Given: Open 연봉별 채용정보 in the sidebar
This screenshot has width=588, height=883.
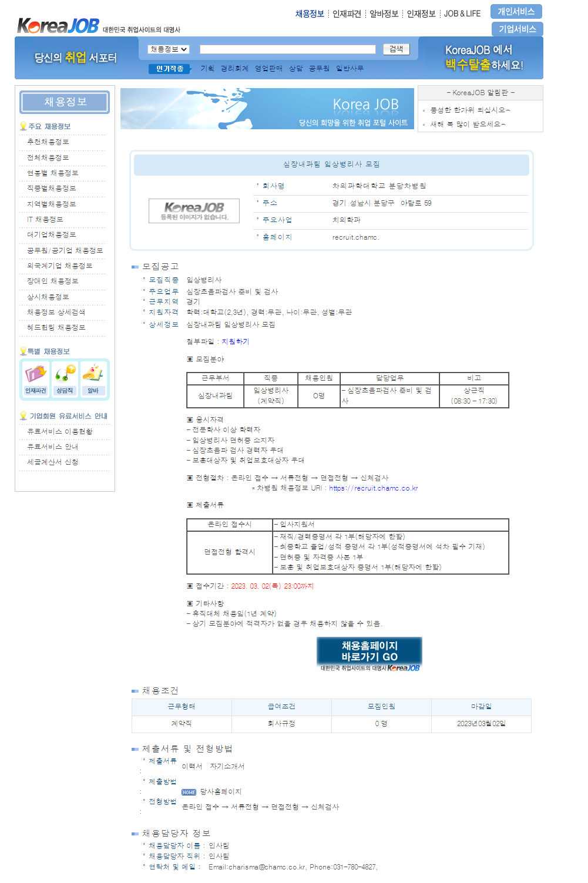Looking at the screenshot, I should click(x=53, y=173).
